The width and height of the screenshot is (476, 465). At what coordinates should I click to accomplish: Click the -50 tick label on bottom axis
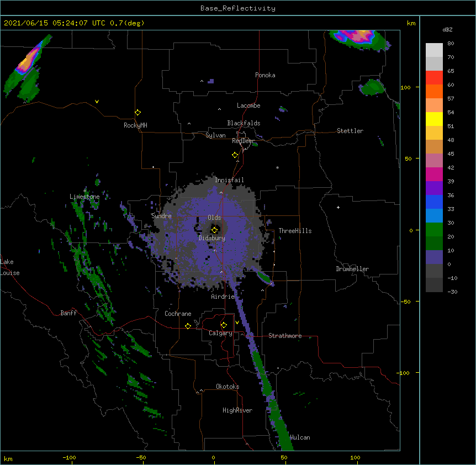[141, 457]
